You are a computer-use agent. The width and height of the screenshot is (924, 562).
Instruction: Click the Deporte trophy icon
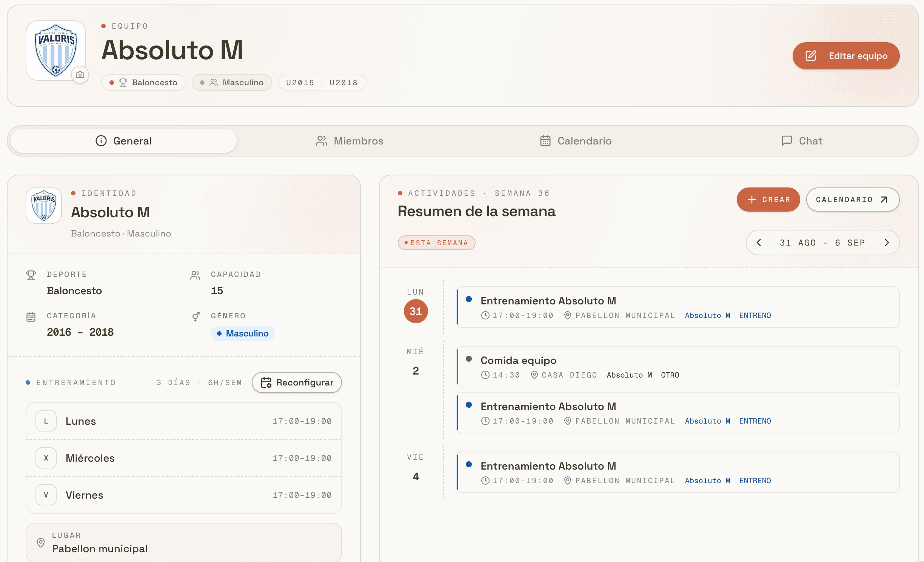31,275
